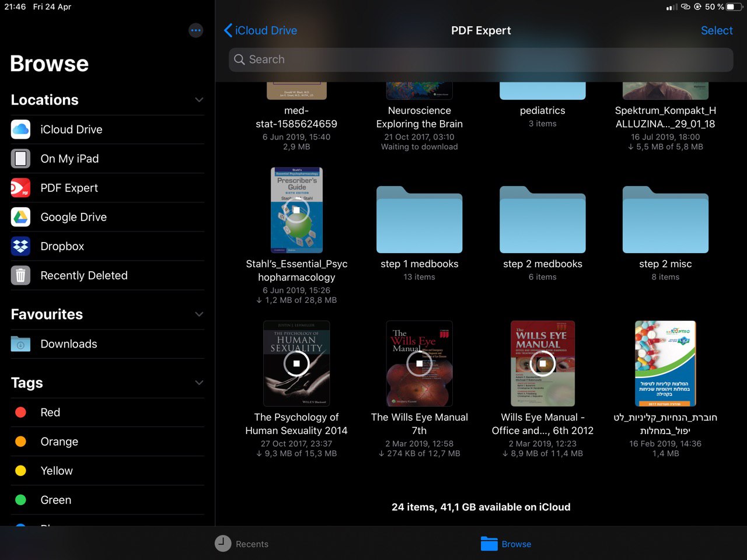
Task: Stop download of Stahl's Essential Psychopharmacology
Action: click(296, 210)
